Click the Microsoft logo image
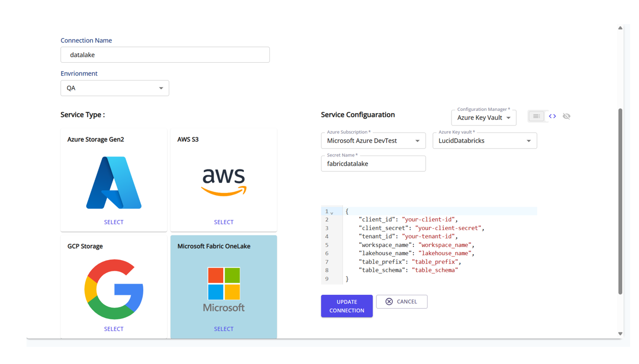The height and width of the screenshot is (364, 639). pos(224,289)
